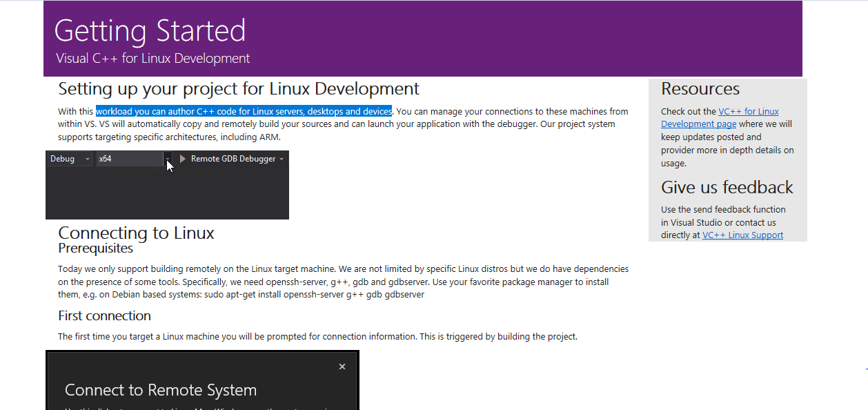Click the Connect to Remote System dialog title

click(160, 390)
